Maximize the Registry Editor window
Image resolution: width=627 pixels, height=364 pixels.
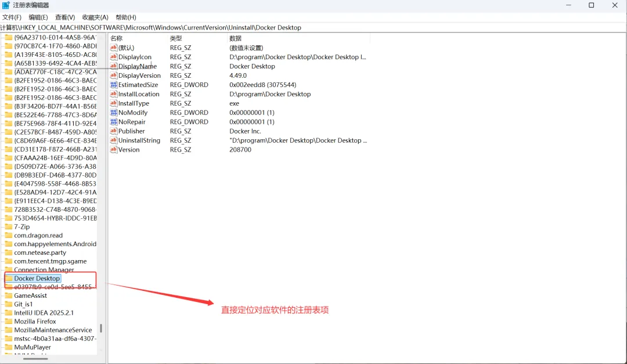(592, 5)
